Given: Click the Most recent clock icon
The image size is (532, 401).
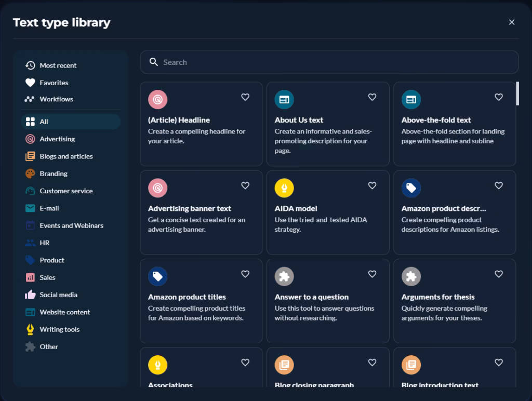Looking at the screenshot, I should (x=30, y=65).
